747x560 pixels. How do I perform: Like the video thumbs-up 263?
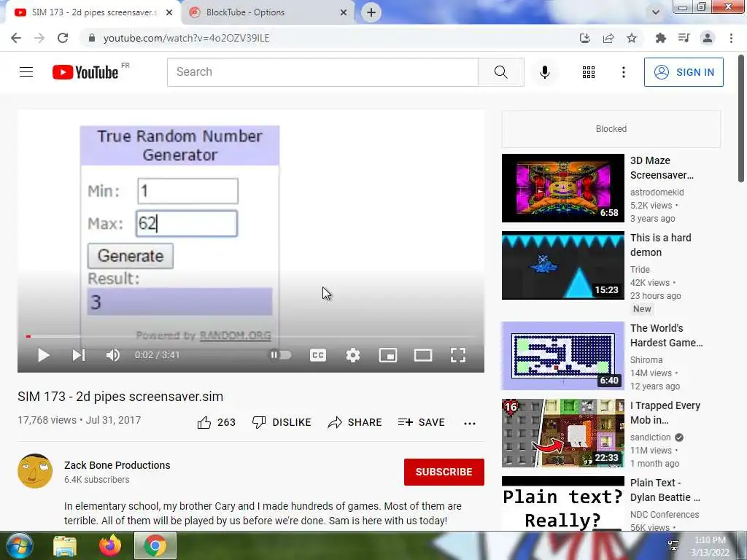pyautogui.click(x=216, y=422)
